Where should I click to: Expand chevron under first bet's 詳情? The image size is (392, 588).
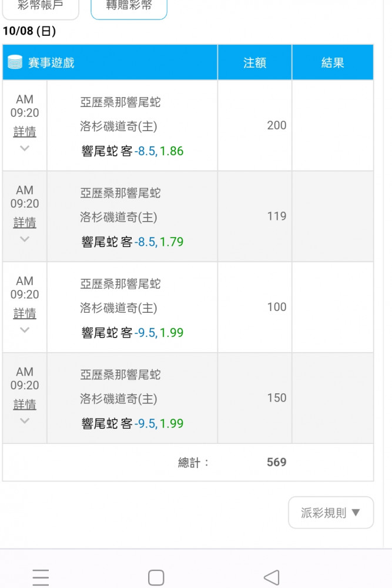[x=25, y=148]
